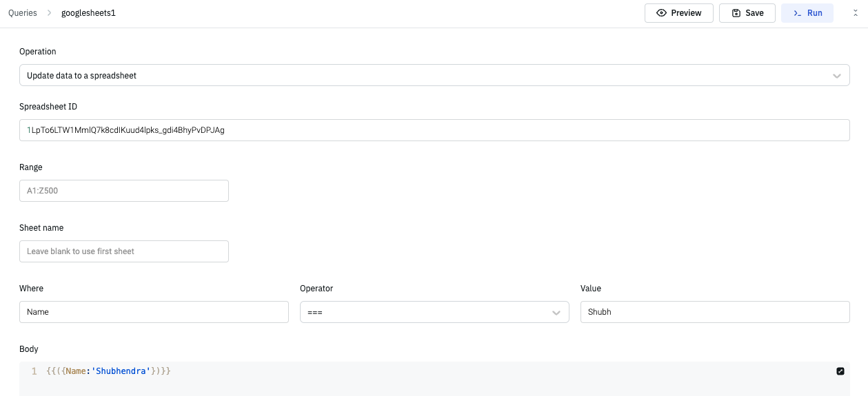The width and height of the screenshot is (868, 396).
Task: Go to Queries in the breadcrumb
Action: coord(23,13)
